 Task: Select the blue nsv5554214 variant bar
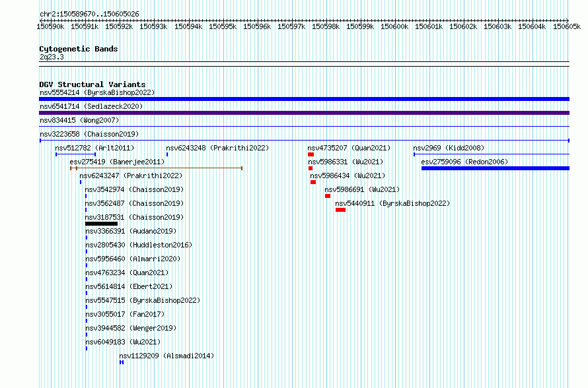coord(304,99)
